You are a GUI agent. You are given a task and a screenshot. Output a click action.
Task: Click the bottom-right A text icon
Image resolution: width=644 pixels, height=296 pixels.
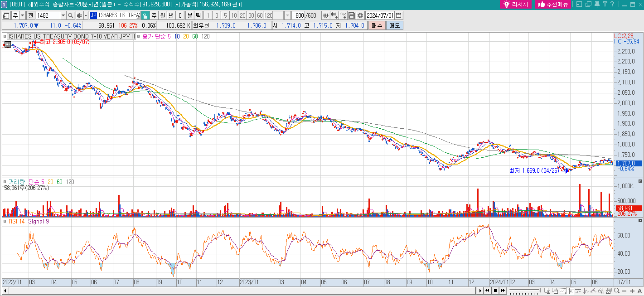tap(639, 291)
